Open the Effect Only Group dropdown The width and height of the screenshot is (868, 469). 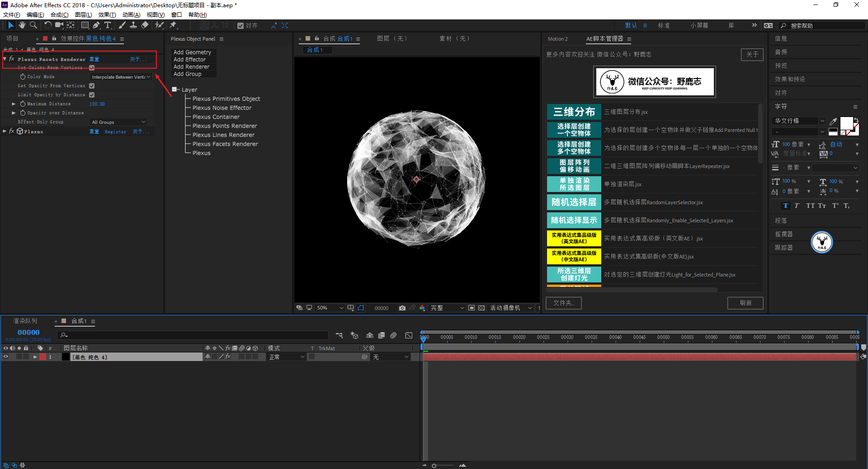point(118,122)
